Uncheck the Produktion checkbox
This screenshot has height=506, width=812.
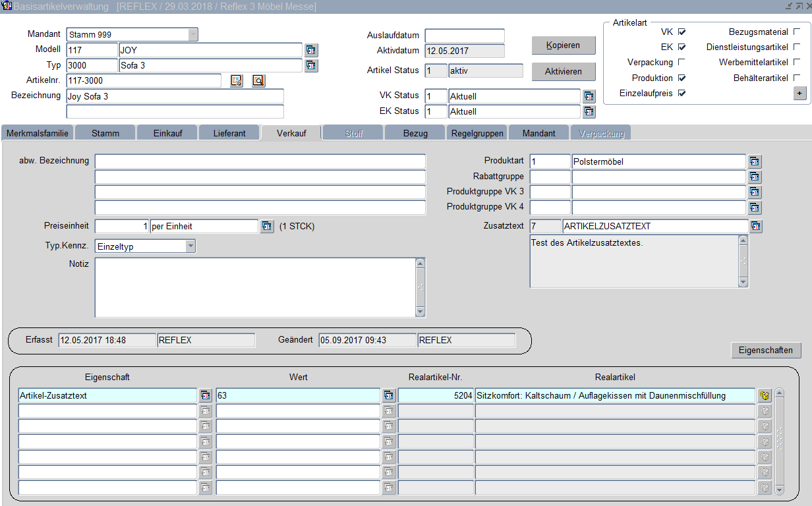pos(681,78)
